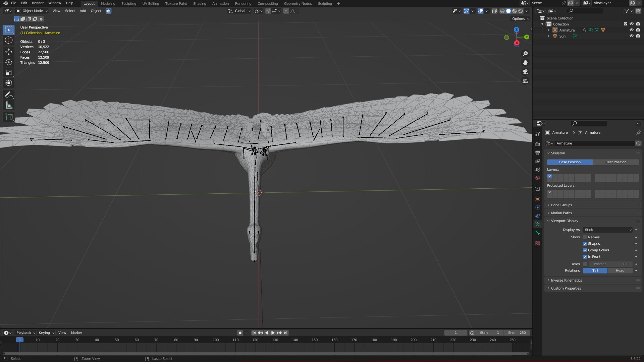
Task: Uncheck the Group Colors checkbox
Action: pos(585,250)
